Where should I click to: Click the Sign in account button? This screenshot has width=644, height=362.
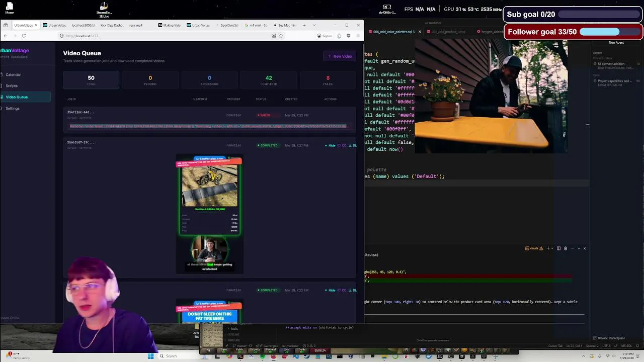click(x=325, y=36)
